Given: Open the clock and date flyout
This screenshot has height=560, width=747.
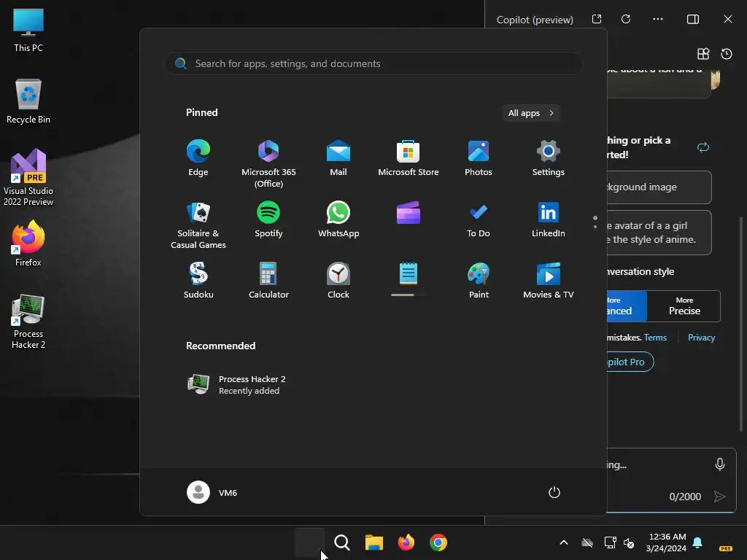Looking at the screenshot, I should 667,542.
